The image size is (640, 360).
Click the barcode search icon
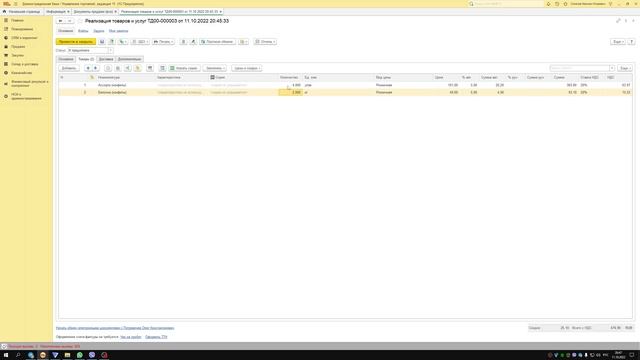pyautogui.click(x=150, y=68)
